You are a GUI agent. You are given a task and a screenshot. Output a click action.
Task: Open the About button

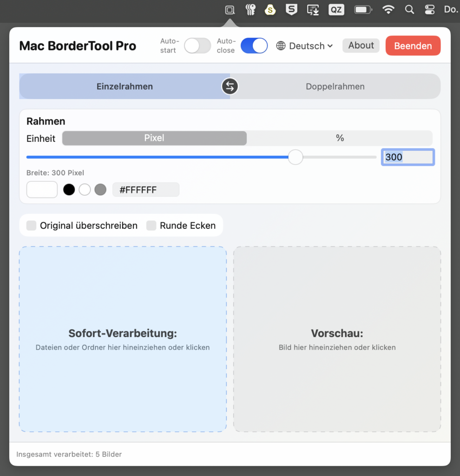361,46
